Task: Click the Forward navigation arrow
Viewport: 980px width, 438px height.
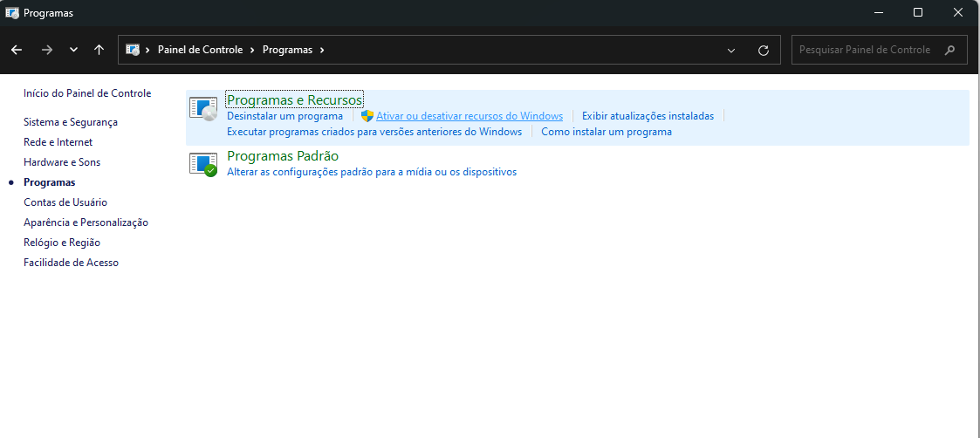Action: coord(47,50)
